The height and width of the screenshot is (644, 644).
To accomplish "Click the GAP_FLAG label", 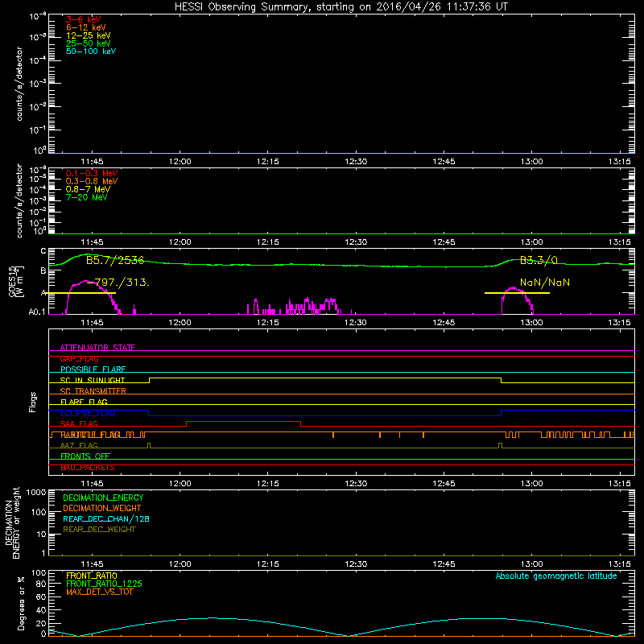I will click(79, 358).
